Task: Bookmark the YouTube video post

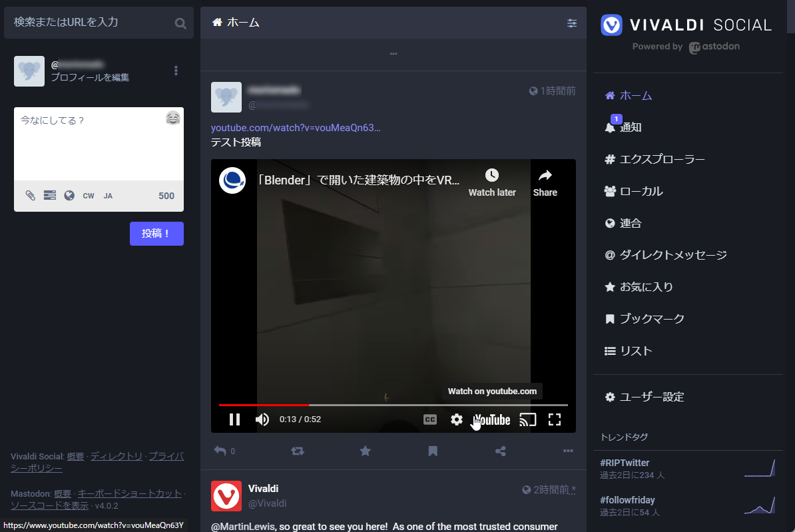Action: pyautogui.click(x=432, y=451)
